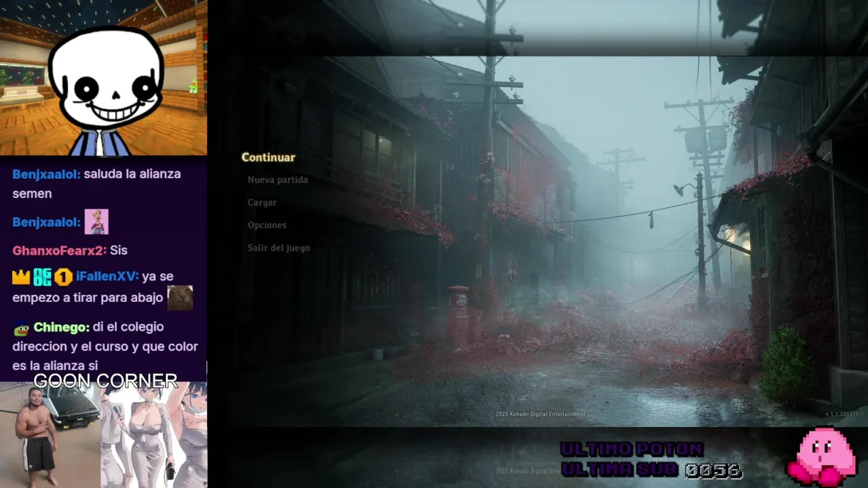Click the ULTIMA SUB 0056 counter
Viewport: 868px width, 488px height.
click(x=651, y=469)
